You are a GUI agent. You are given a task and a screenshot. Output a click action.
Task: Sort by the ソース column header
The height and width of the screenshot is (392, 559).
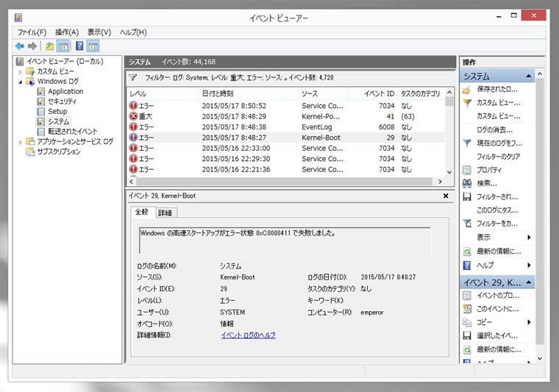[323, 93]
